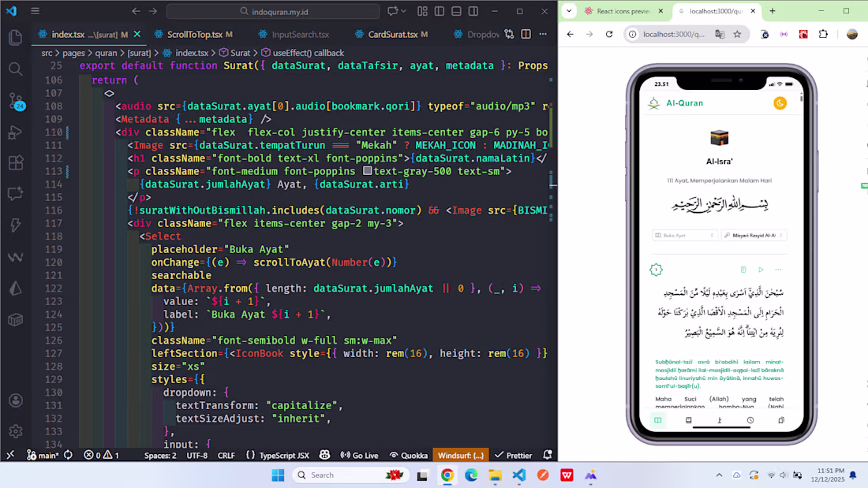868x488 pixels.
Task: Click the indoquran.my.id command center search box
Action: point(274,11)
